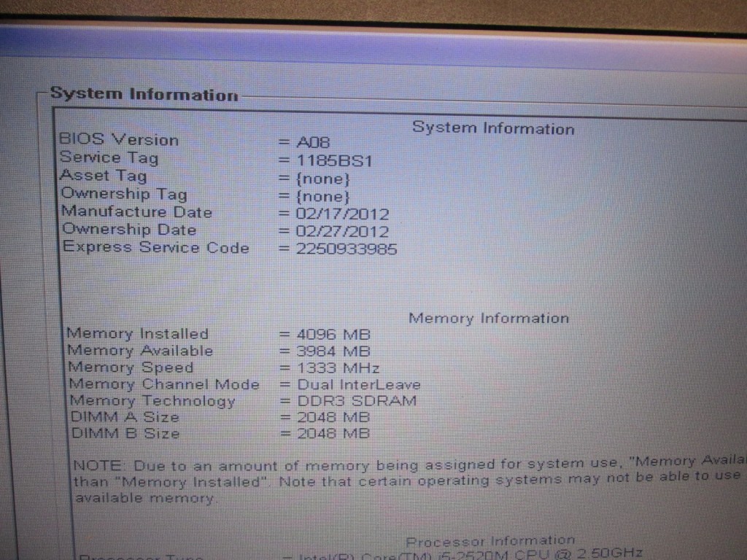The height and width of the screenshot is (560, 747).
Task: Click the "NOTE:" memory explanation paragraph
Action: (x=410, y=480)
